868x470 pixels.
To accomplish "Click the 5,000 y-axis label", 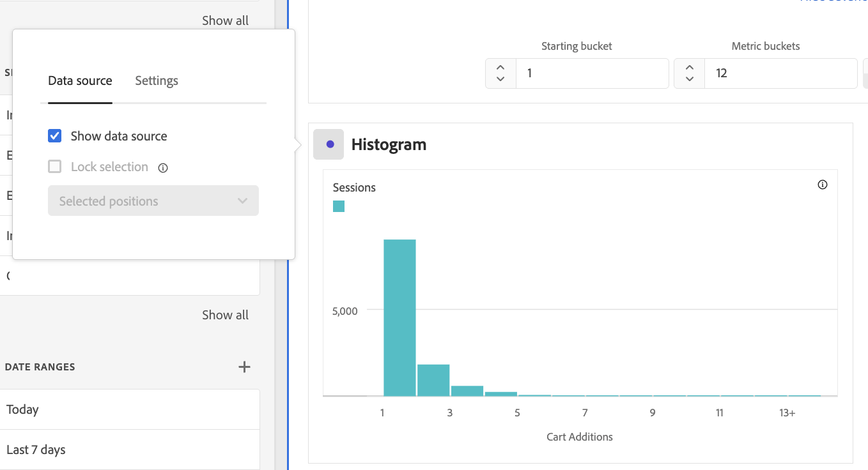I will pyautogui.click(x=345, y=311).
